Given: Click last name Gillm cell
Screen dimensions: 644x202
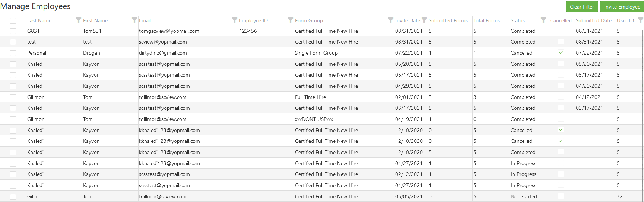Looking at the screenshot, I should click(33, 196).
